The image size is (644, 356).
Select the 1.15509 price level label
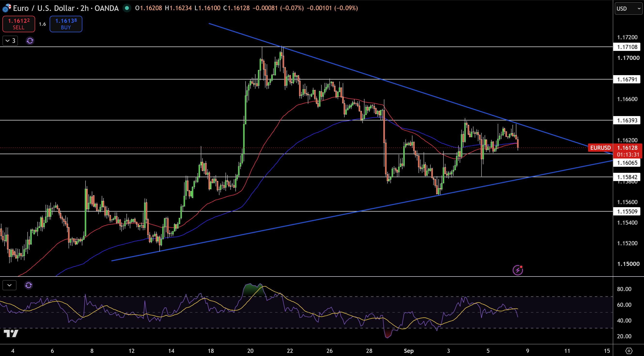click(x=627, y=211)
